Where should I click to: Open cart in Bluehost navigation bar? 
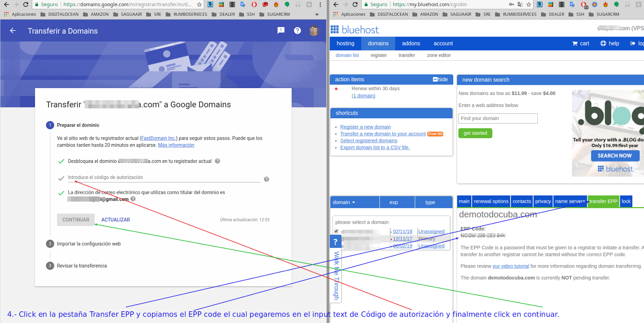[581, 43]
